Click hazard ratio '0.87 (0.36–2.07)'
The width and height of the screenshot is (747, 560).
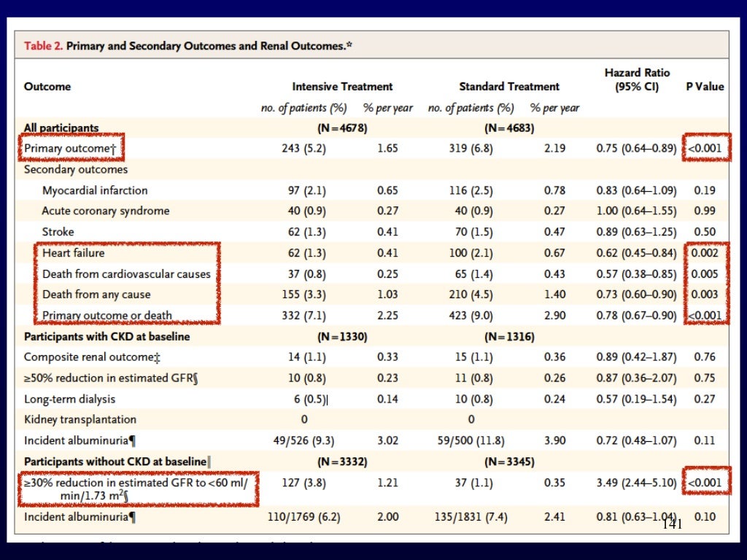(636, 378)
